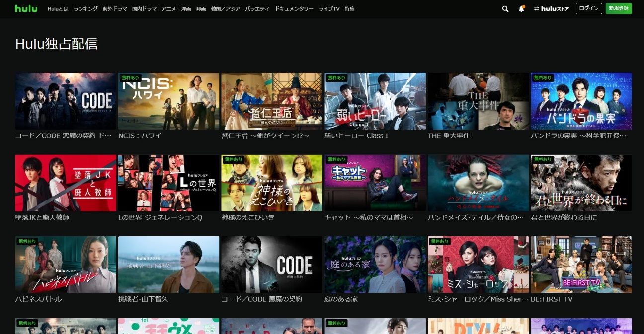Click title text THE 重大事件
The height and width of the screenshot is (334, 644).
pos(449,135)
